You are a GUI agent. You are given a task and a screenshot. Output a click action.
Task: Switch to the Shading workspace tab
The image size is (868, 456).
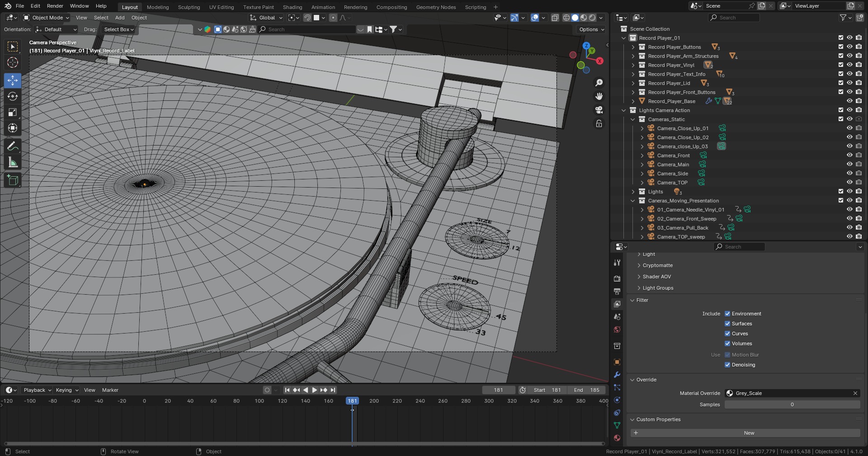(292, 7)
